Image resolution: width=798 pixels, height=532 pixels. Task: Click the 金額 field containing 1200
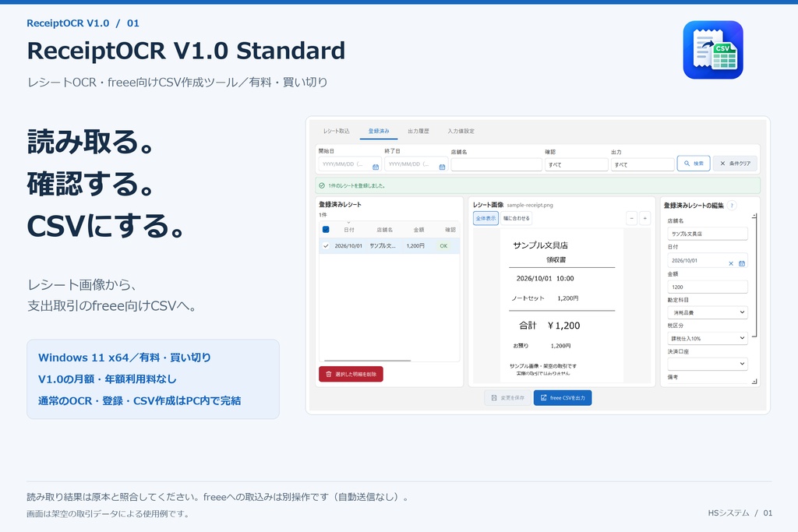[x=708, y=287]
